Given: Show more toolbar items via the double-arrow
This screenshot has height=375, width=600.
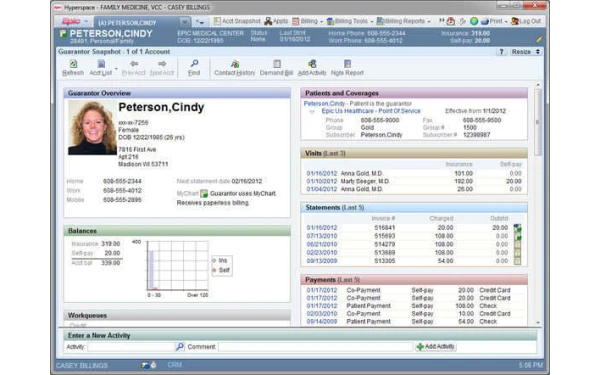Looking at the screenshot, I should coord(441,21).
